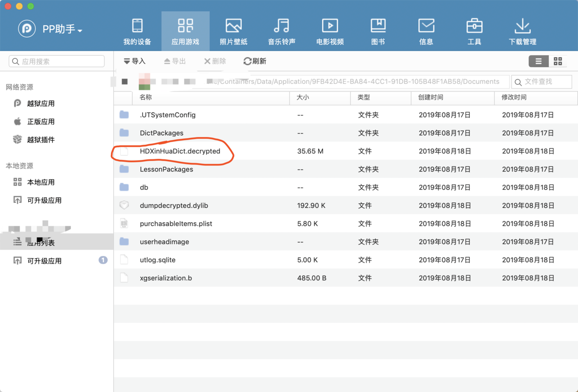This screenshot has width=578, height=392.
Task: Open the 图书 books section
Action: [x=378, y=31]
